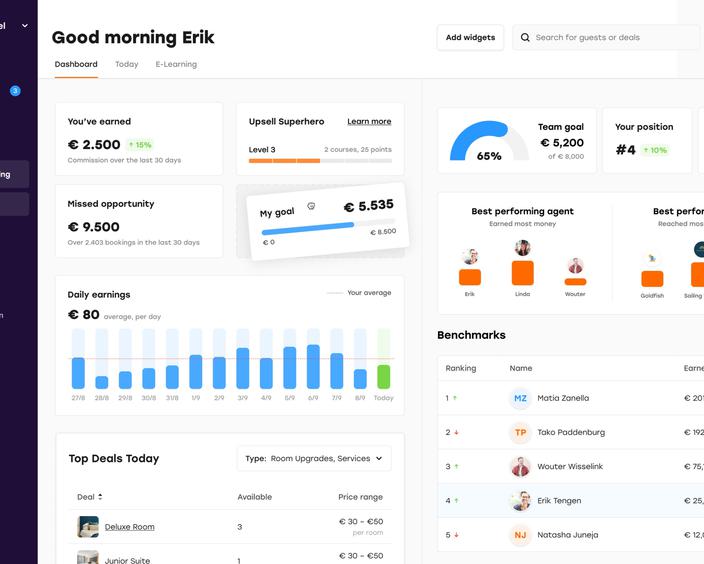Click the search for guests or deals field

(x=610, y=38)
